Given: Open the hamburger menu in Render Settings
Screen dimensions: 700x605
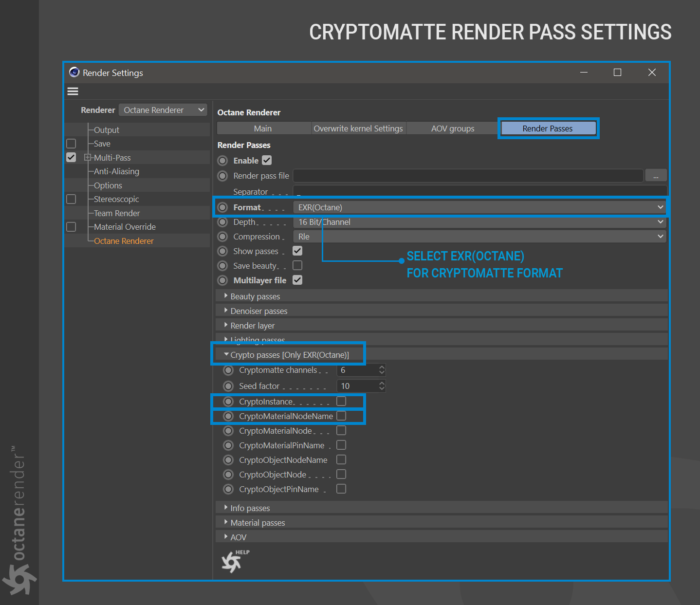Looking at the screenshot, I should (73, 92).
